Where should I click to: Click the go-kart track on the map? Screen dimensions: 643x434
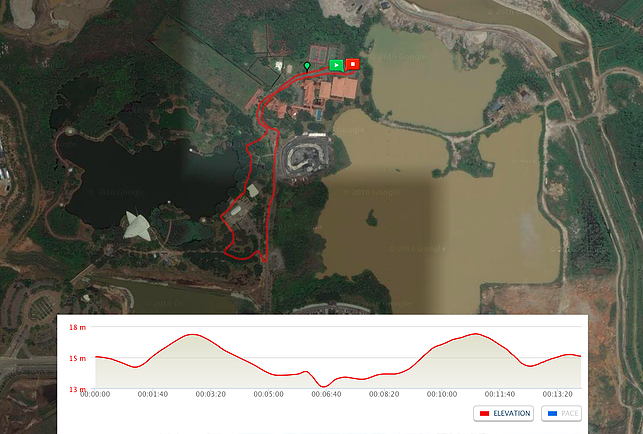pos(304,156)
